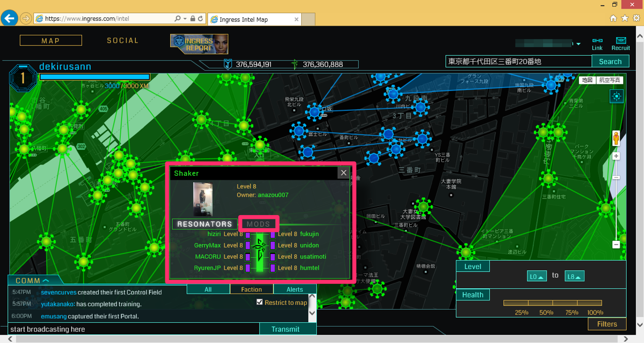Zoom out with the map minus icon
The image size is (644, 343).
click(x=616, y=245)
